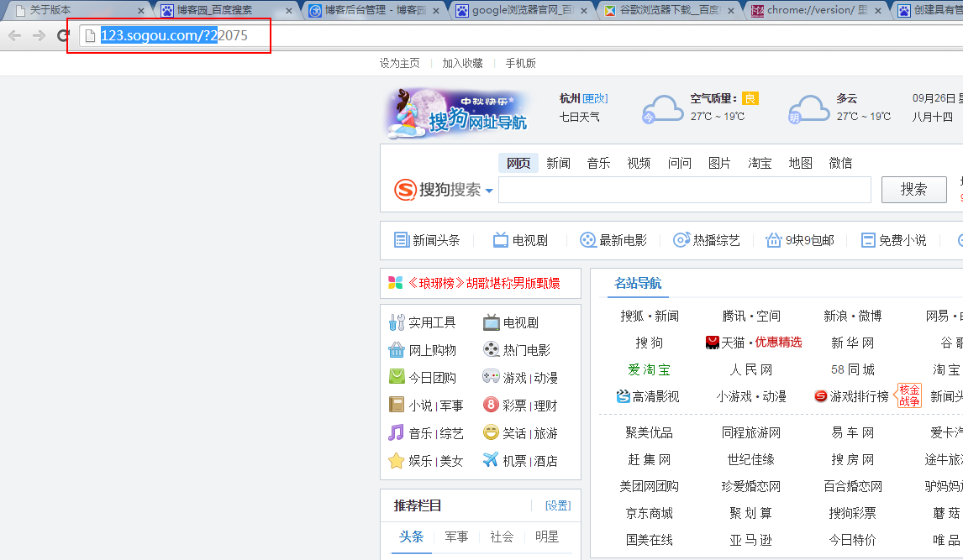Image resolution: width=963 pixels, height=560 pixels.
Task: Click the 机票|酒店 airplane icon
Action: click(x=491, y=459)
